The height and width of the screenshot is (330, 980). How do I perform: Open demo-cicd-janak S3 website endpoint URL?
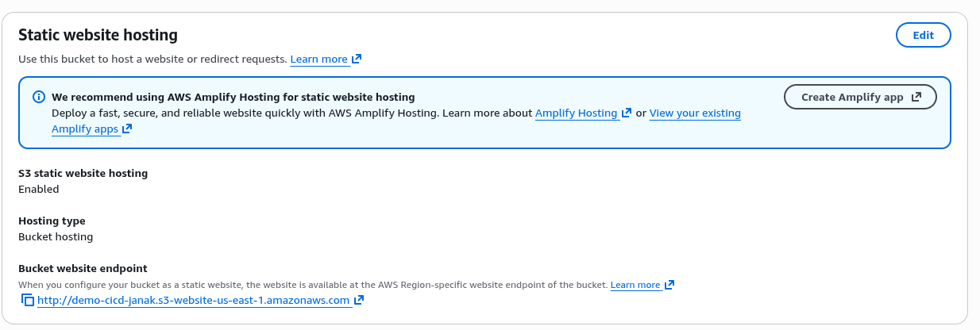click(193, 301)
